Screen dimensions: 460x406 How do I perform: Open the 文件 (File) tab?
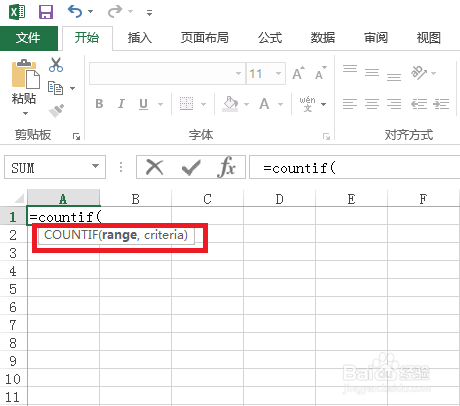[29, 38]
